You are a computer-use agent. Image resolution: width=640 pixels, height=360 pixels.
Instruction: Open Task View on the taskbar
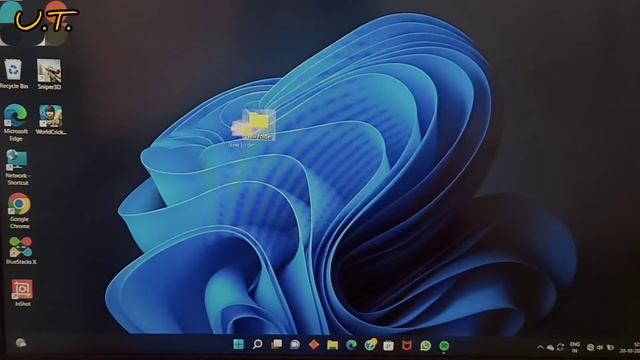click(276, 344)
